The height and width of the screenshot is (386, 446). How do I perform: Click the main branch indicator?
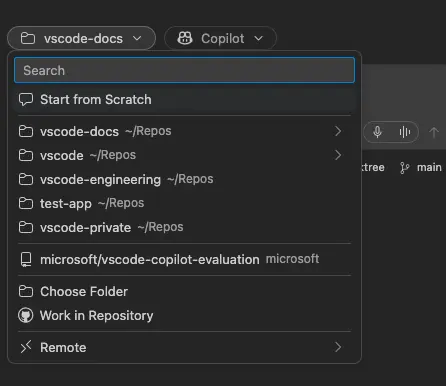coord(421,167)
